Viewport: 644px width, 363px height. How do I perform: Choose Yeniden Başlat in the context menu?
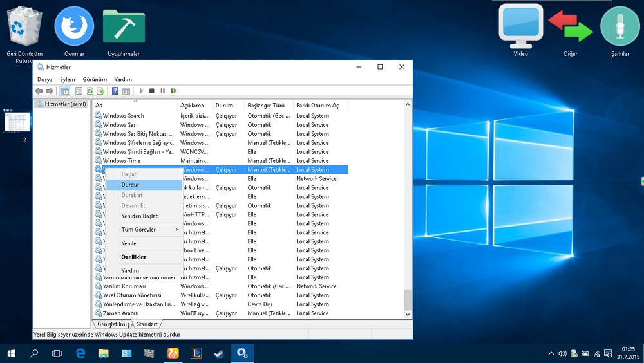click(x=139, y=216)
